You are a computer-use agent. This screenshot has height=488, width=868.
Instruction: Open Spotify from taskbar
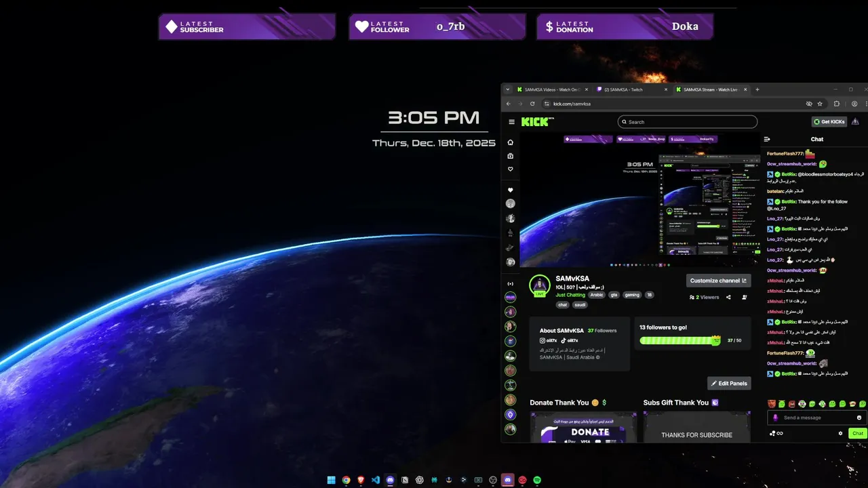click(x=537, y=480)
